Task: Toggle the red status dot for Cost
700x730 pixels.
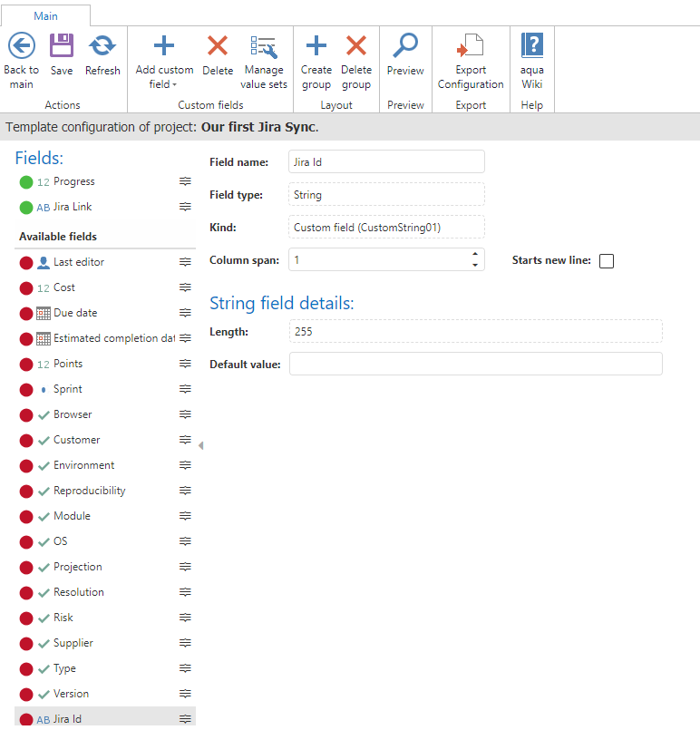Action: 26,287
